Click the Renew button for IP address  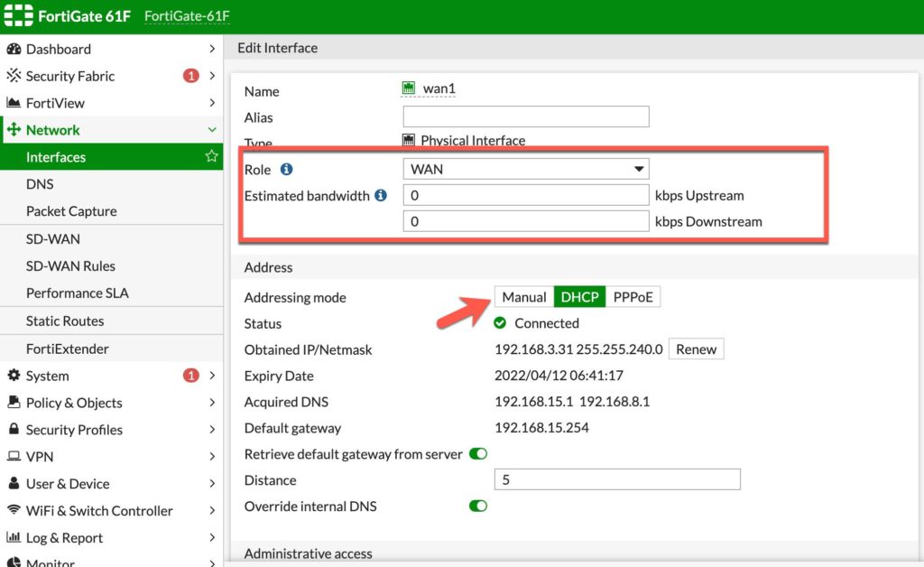coord(696,349)
